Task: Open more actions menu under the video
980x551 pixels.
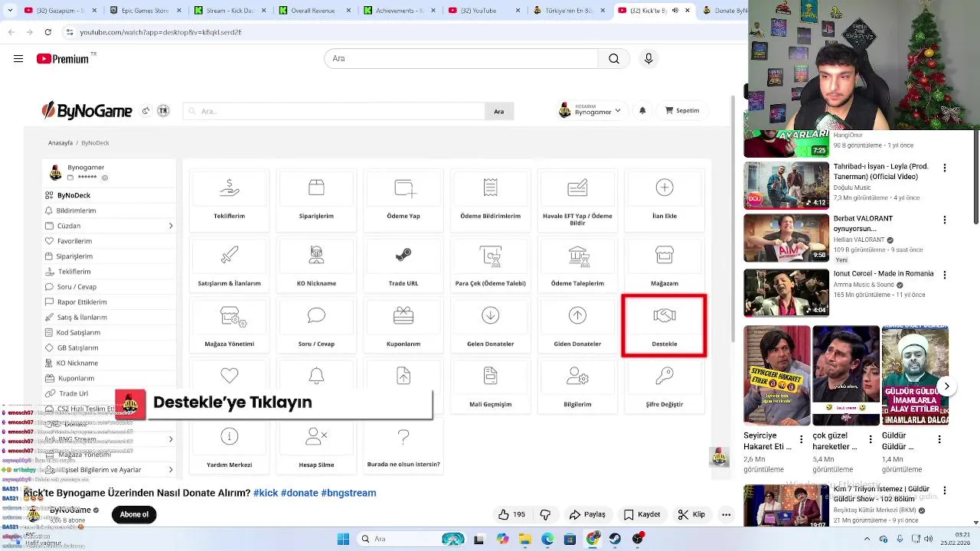Action: coord(726,514)
